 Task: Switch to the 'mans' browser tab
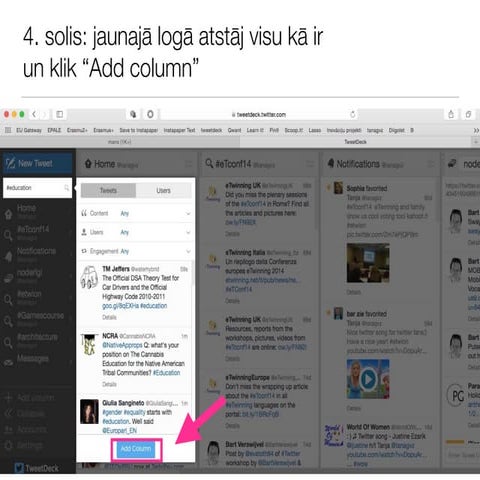click(x=120, y=142)
